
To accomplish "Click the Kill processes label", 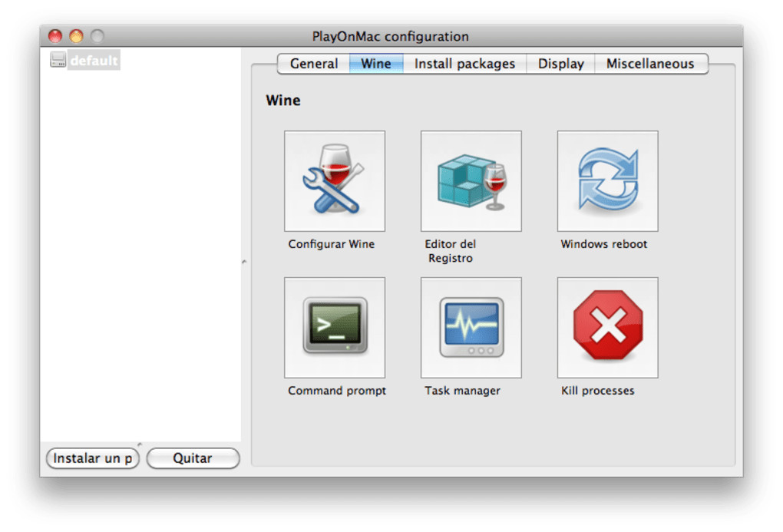I will [598, 391].
